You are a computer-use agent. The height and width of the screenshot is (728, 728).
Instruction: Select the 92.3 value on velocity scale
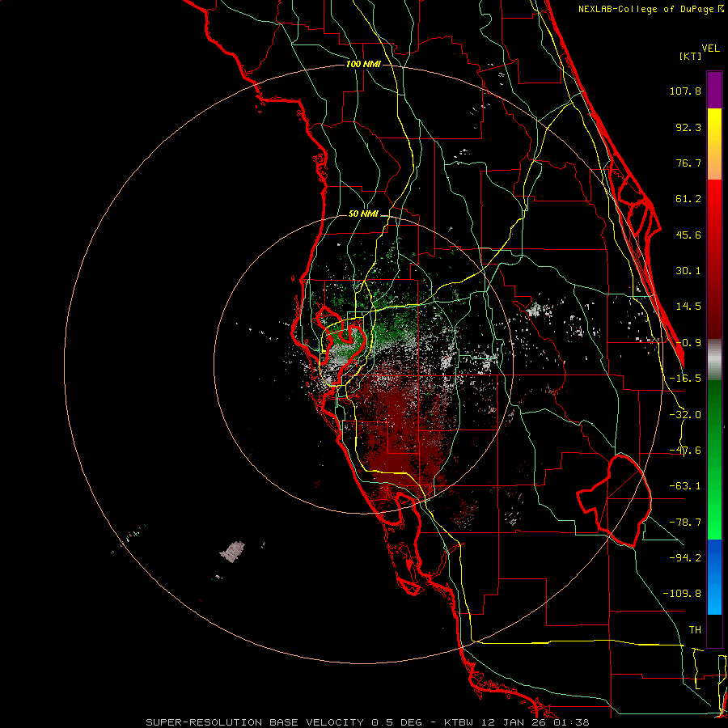688,127
